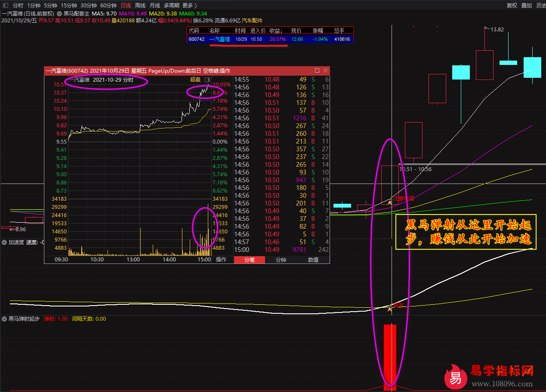Open the 更多 periods dropdown
Viewport: 546px width, 392px height.
[x=189, y=6]
